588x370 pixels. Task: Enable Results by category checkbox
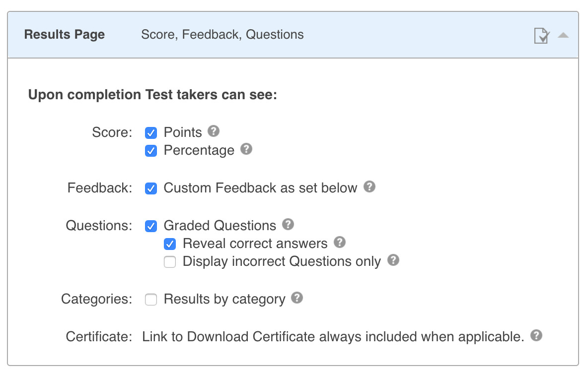point(151,300)
